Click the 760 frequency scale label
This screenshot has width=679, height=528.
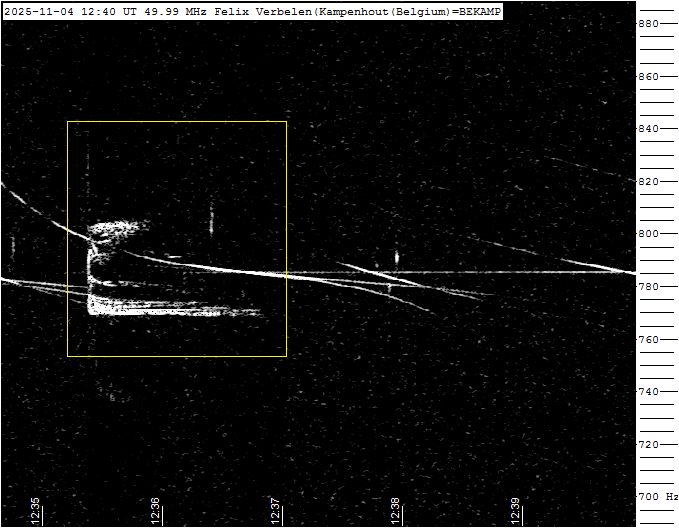649,339
